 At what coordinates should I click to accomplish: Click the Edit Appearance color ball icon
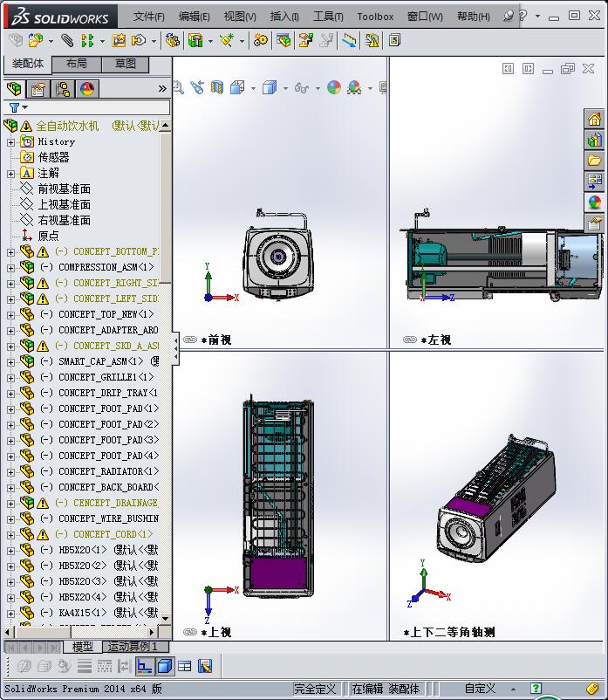point(334,87)
